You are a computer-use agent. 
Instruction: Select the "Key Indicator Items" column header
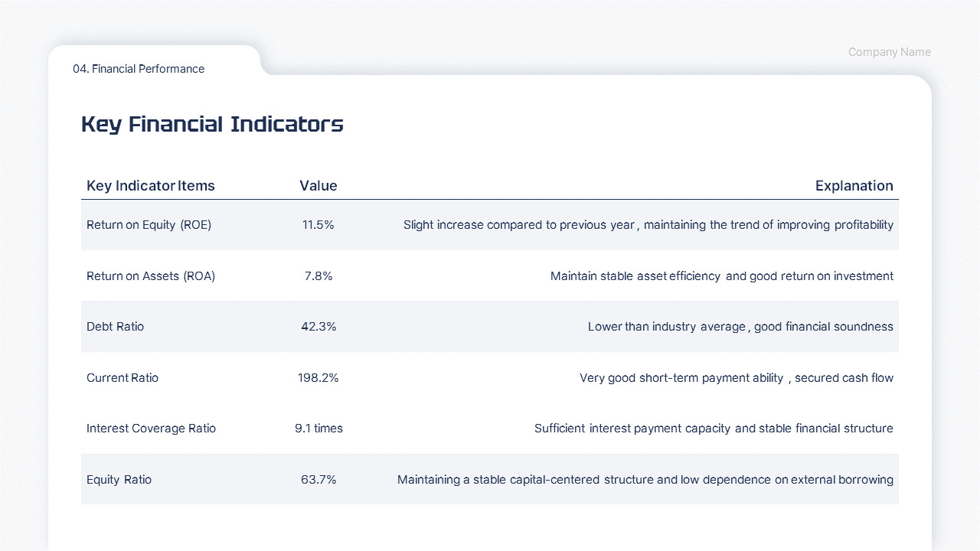(151, 186)
